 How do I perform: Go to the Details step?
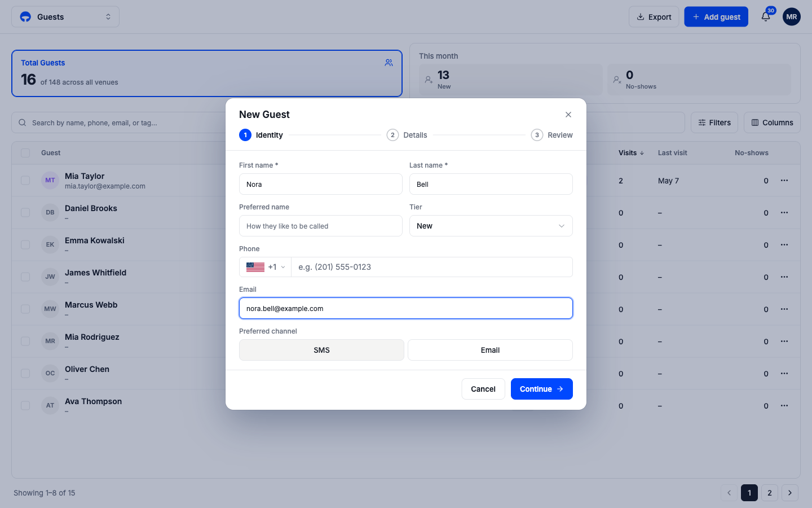407,135
